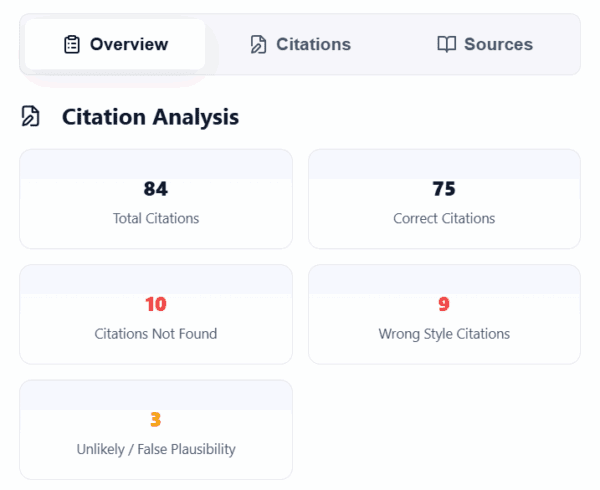The image size is (600, 490).
Task: Click the Total Citations card header strip
Action: coord(155,165)
